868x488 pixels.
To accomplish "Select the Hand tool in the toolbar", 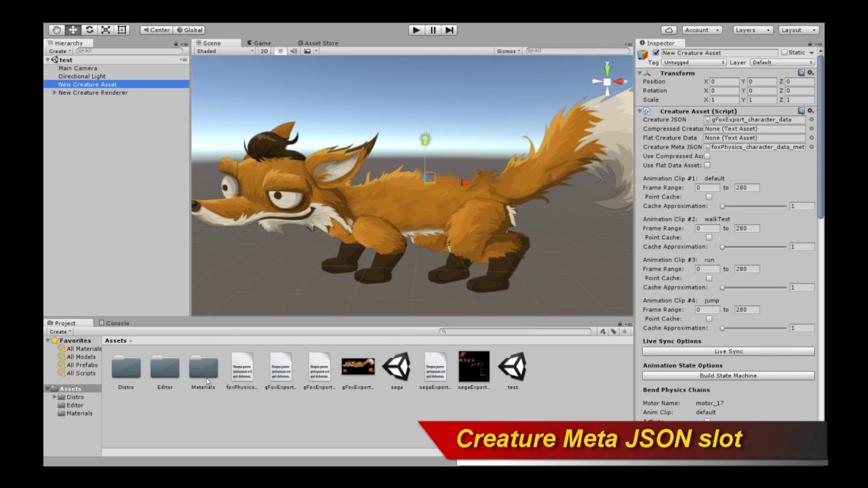I will pyautogui.click(x=56, y=30).
